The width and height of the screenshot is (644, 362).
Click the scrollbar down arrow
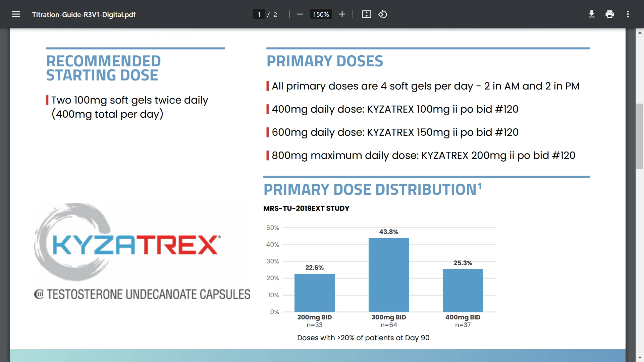(x=640, y=358)
